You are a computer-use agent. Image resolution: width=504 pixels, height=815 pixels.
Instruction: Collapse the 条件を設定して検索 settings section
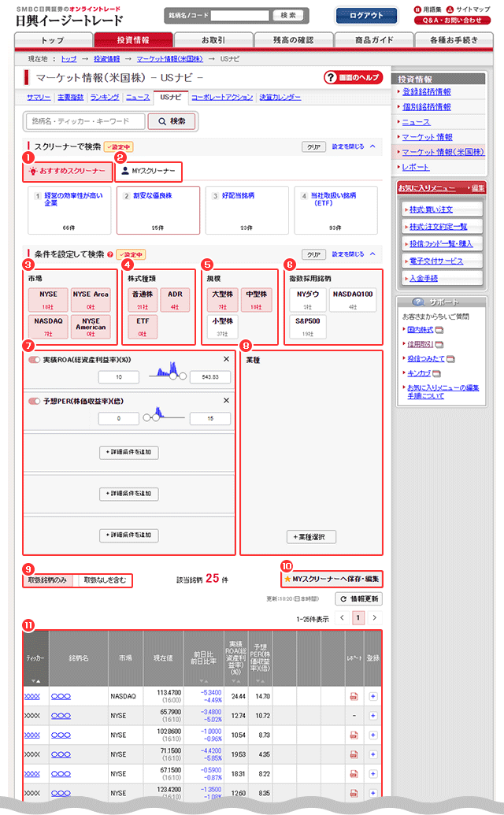372,254
